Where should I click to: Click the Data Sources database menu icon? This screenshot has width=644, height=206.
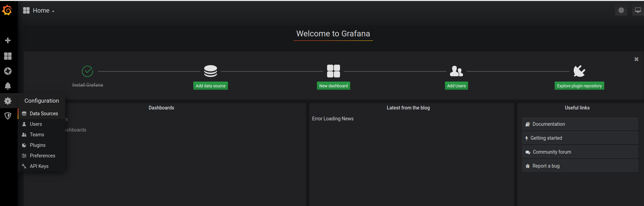[x=24, y=114]
